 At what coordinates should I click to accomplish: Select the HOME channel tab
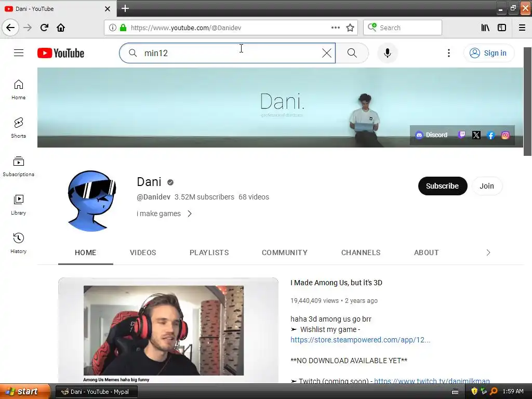tap(86, 252)
